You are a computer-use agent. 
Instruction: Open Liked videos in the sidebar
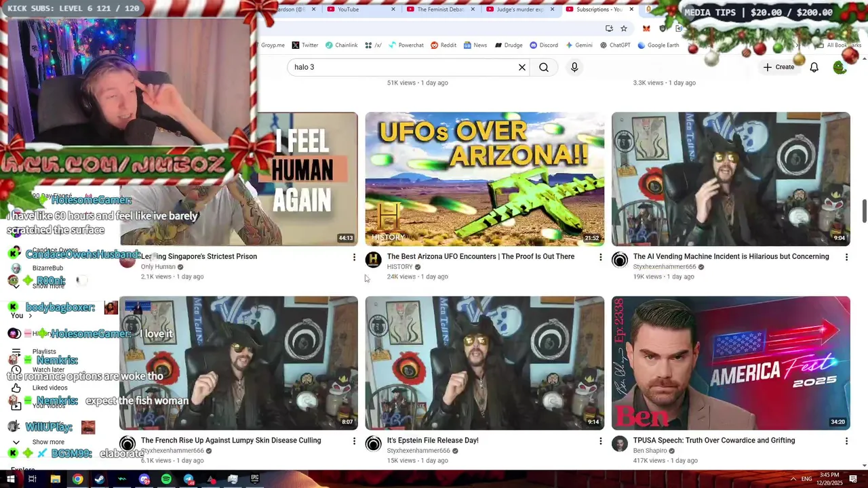point(50,388)
